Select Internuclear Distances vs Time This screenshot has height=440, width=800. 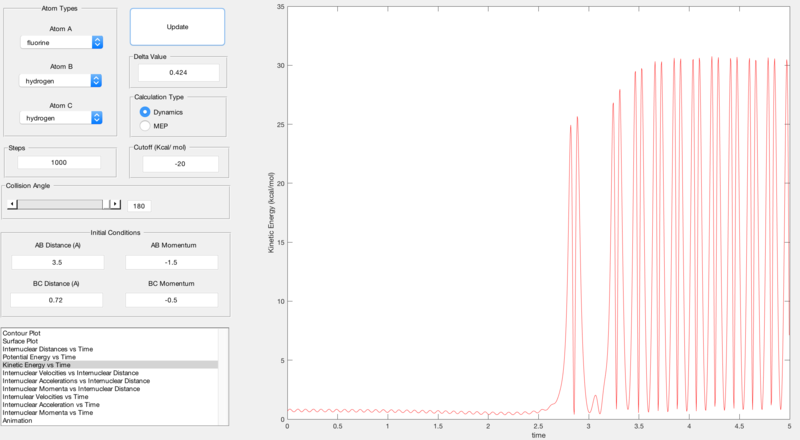point(48,349)
